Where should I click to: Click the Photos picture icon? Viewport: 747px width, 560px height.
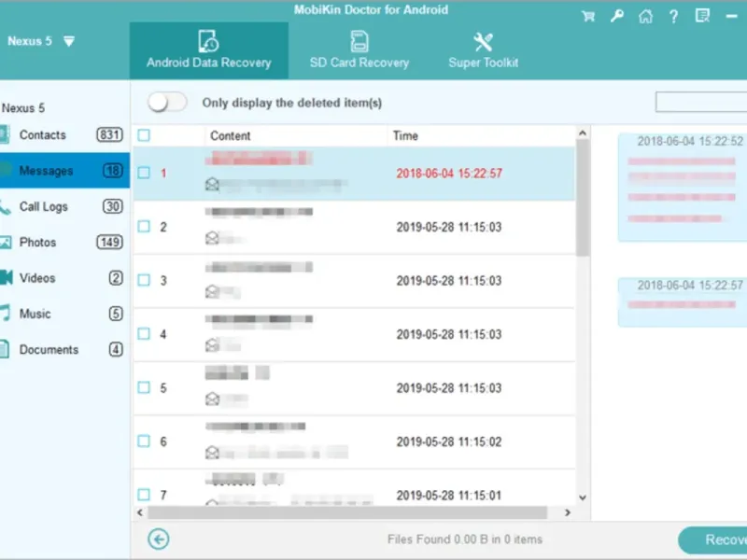point(6,243)
